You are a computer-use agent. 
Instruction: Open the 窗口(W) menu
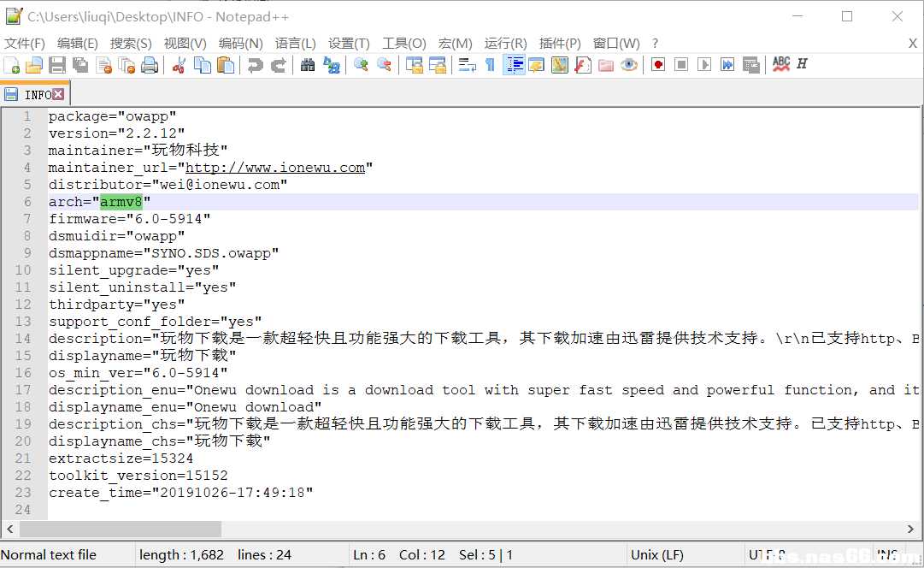(615, 44)
